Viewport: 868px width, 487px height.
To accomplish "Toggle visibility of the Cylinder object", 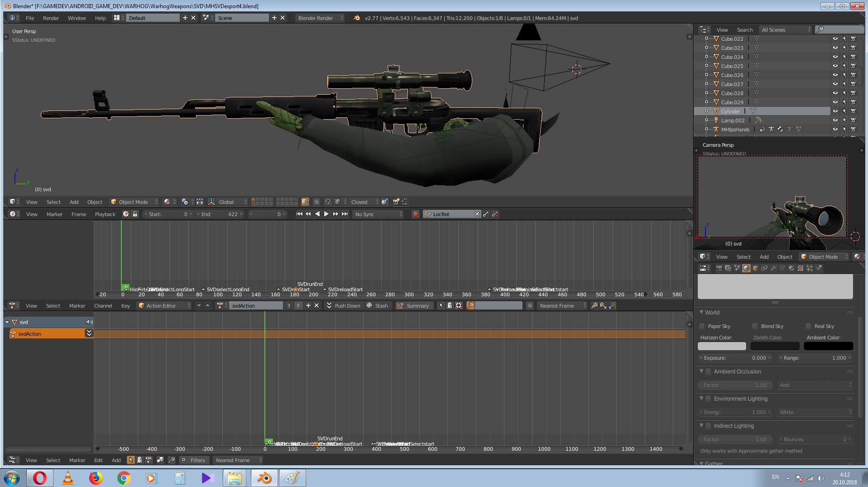I will click(835, 111).
